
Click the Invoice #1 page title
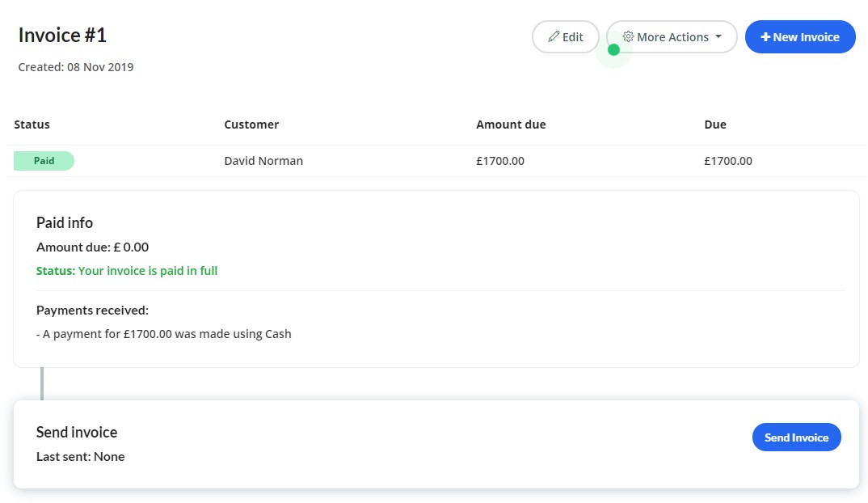point(62,36)
